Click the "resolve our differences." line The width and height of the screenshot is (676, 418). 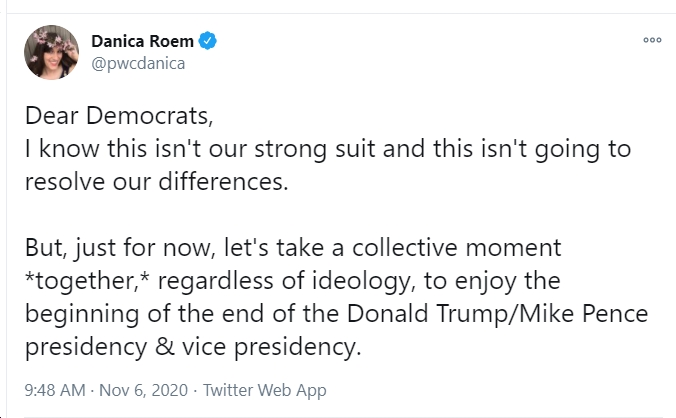(156, 181)
